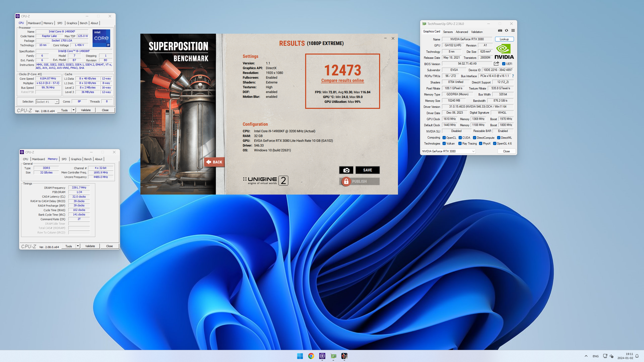644x362 pixels.
Task: Open the Socket #1 selection dropdown
Action: [x=47, y=102]
